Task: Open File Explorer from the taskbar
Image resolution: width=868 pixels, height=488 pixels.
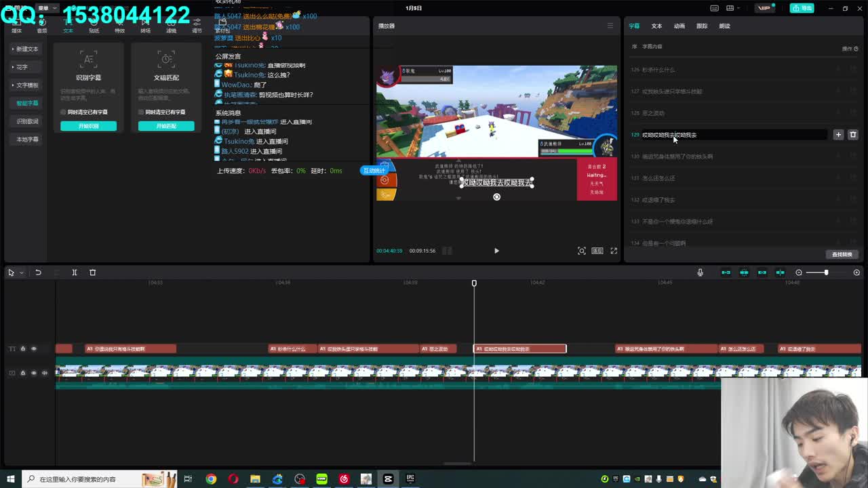Action: pyautogui.click(x=255, y=479)
